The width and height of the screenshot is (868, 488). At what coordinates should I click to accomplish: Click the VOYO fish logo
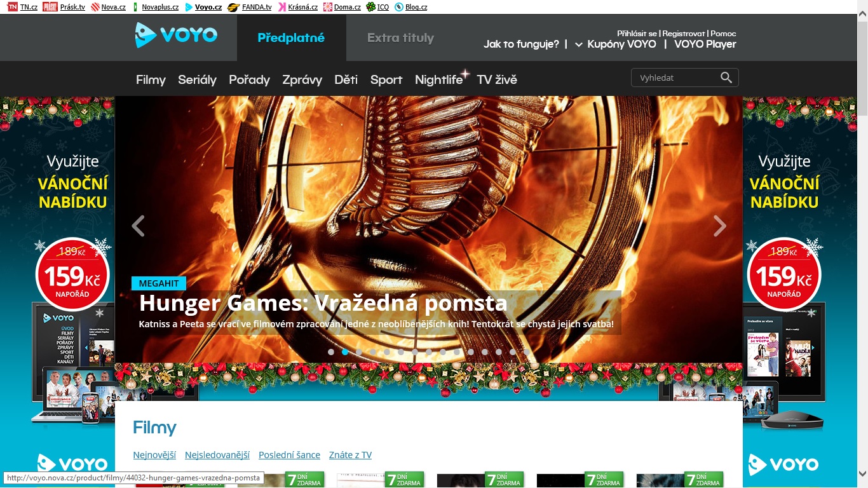176,36
